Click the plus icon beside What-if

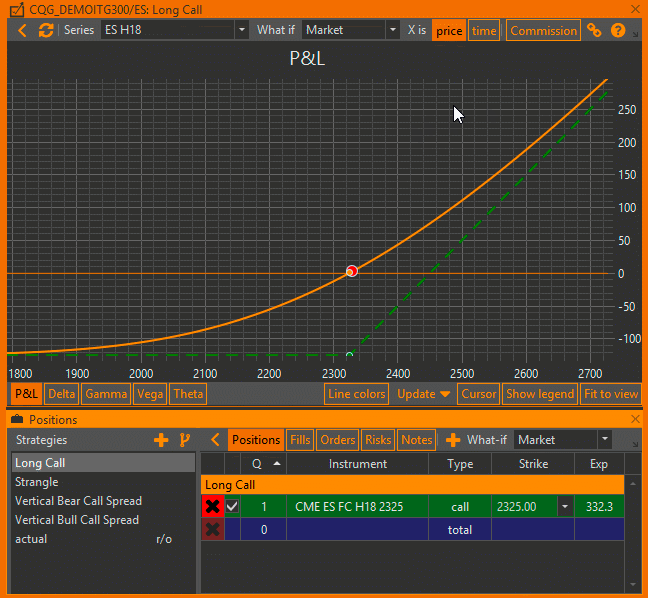pyautogui.click(x=453, y=440)
